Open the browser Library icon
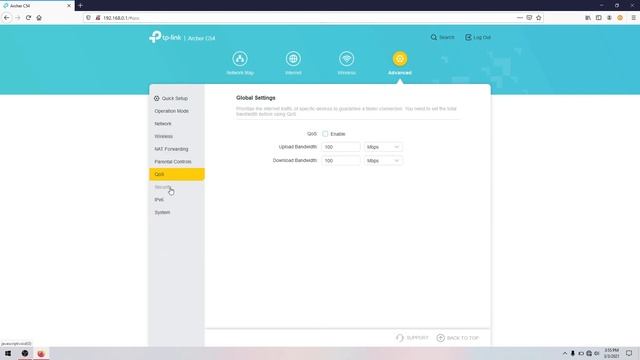This screenshot has height=360, width=640. (588, 18)
